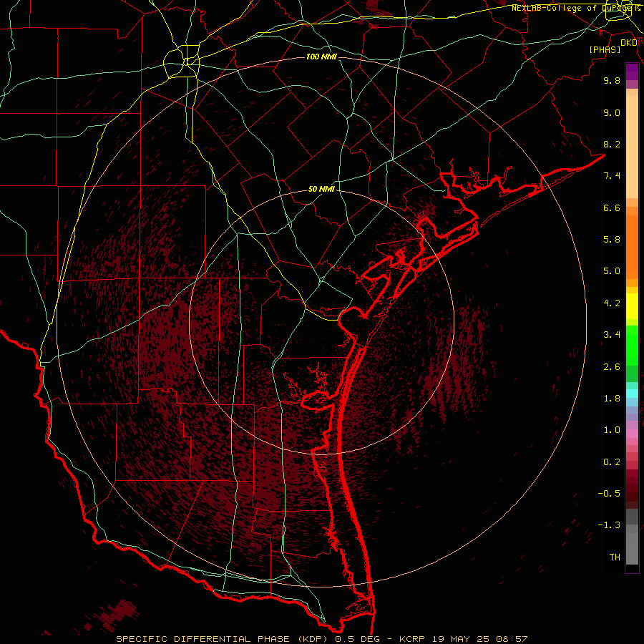Click the 50 NMI range ring label
This screenshot has height=644, width=644.
[x=321, y=189]
